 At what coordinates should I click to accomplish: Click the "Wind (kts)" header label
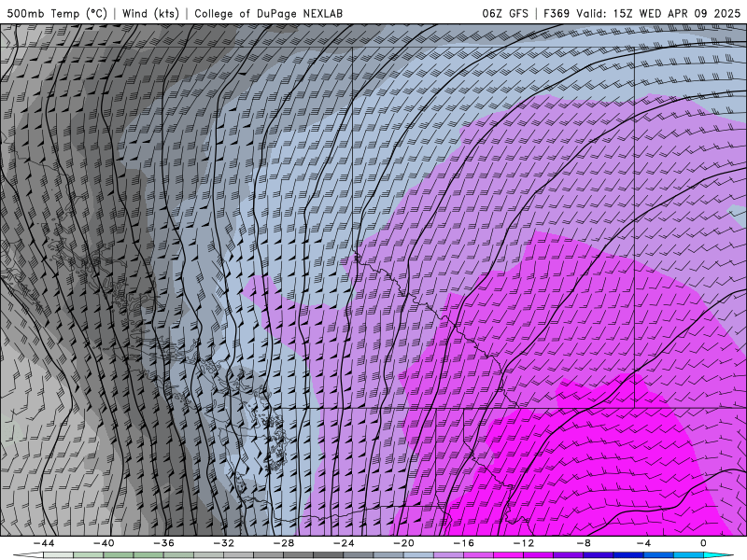coord(150,14)
